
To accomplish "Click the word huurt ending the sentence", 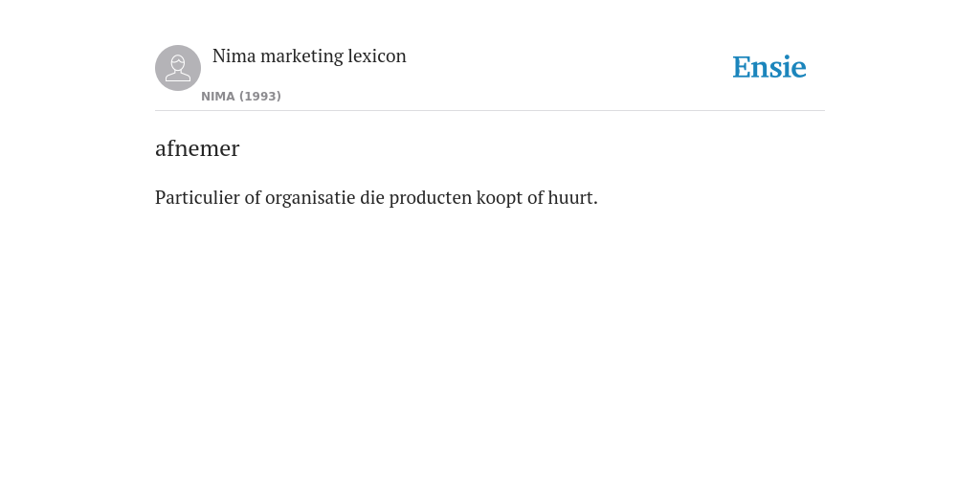I will [572, 197].
